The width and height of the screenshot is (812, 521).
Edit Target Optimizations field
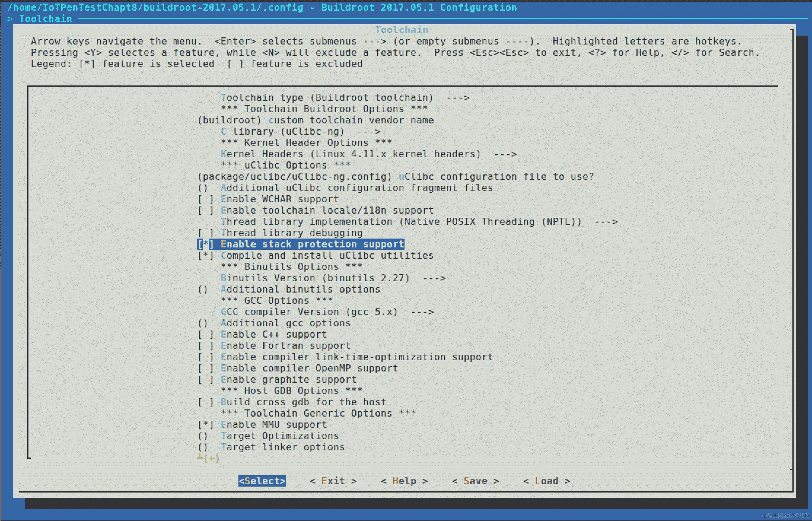(268, 436)
